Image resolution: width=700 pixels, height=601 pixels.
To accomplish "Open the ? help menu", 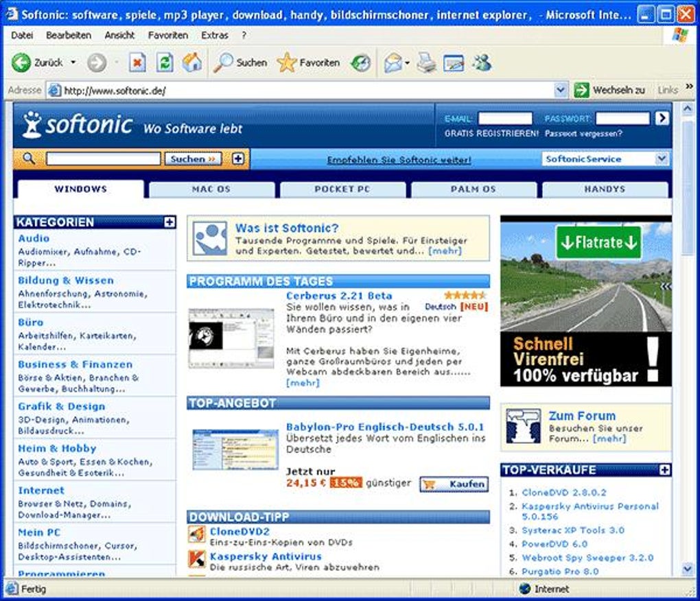I will (x=244, y=35).
